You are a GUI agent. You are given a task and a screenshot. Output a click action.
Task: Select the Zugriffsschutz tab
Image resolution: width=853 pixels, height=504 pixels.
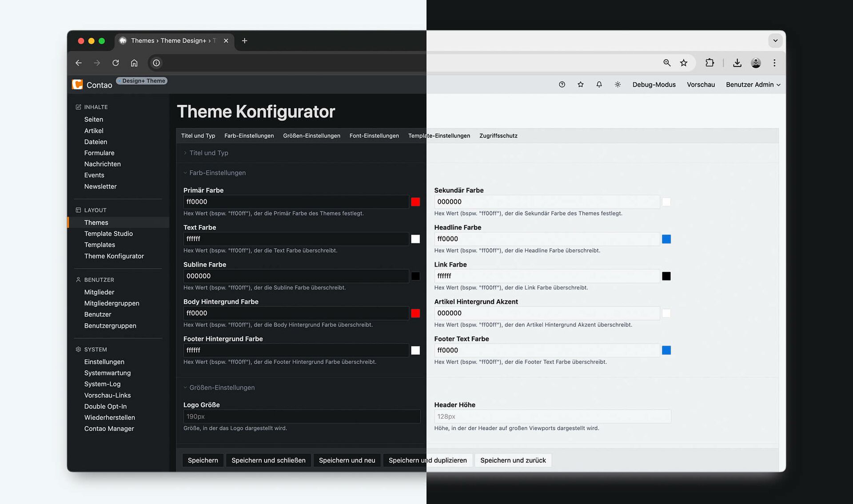pos(498,136)
